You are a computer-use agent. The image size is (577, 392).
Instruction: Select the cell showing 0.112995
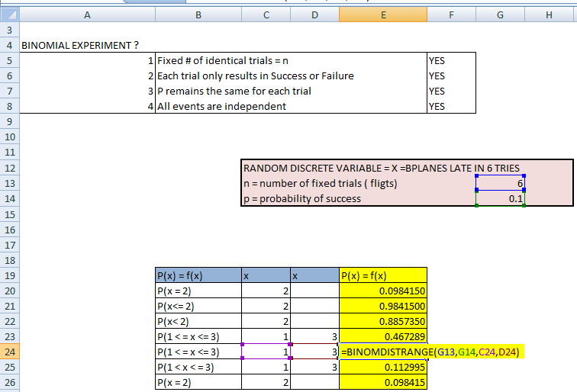[382, 367]
